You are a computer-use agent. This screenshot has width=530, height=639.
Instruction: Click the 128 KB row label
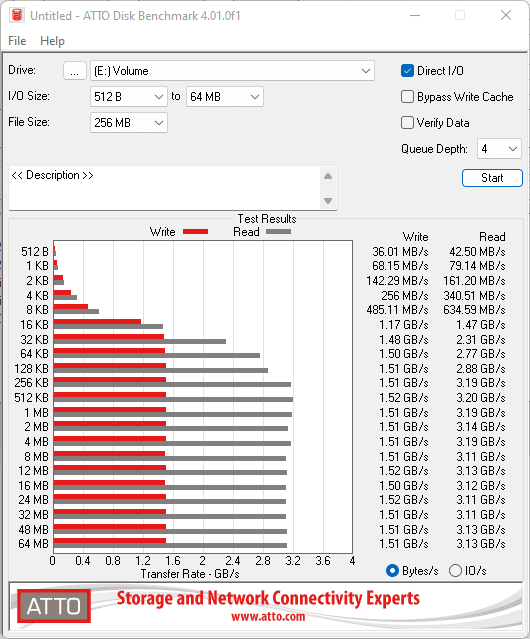[31, 368]
